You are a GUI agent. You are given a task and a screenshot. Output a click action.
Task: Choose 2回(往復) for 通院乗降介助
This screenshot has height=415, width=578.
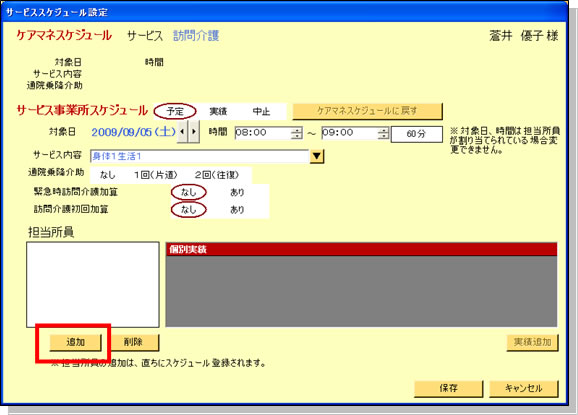point(217,175)
